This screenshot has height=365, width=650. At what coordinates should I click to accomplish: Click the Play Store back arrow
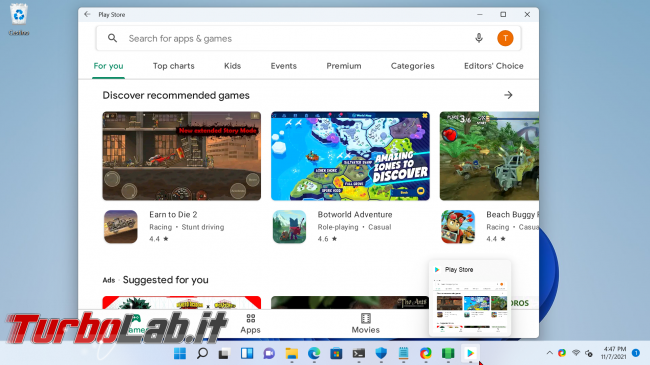[87, 14]
